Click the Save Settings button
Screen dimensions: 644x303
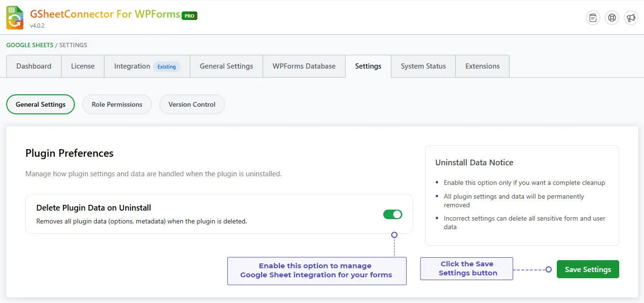click(x=588, y=269)
